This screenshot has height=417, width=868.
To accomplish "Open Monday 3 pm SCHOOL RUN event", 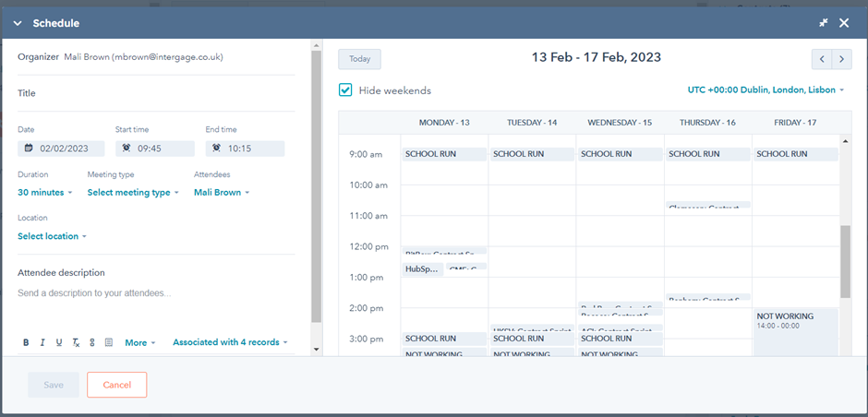I will [x=444, y=339].
